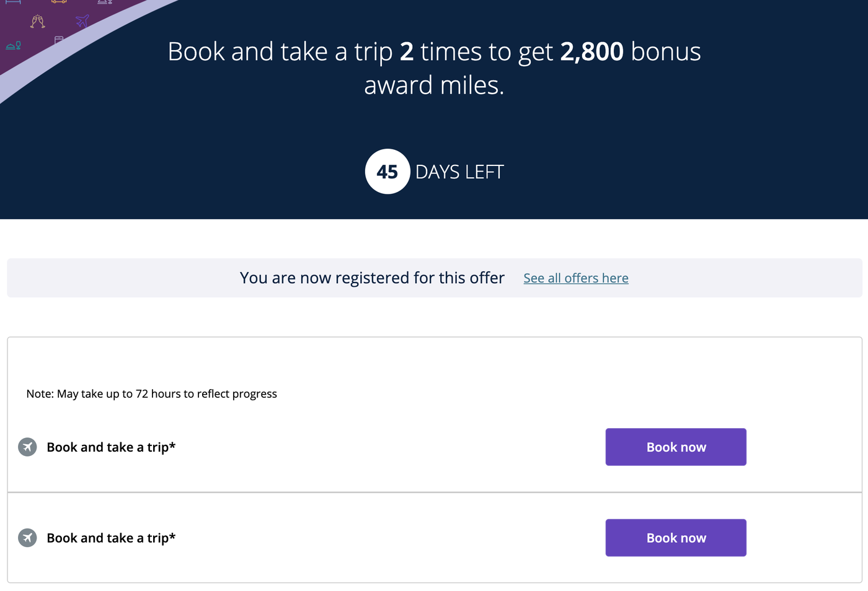868x591 pixels.
Task: Select the first Book and take a trip row
Action: [110, 447]
